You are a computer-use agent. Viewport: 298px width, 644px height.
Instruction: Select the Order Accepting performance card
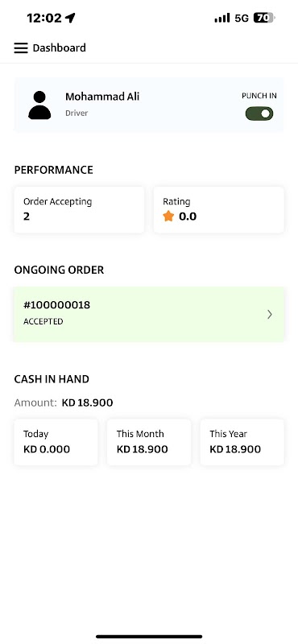click(79, 210)
